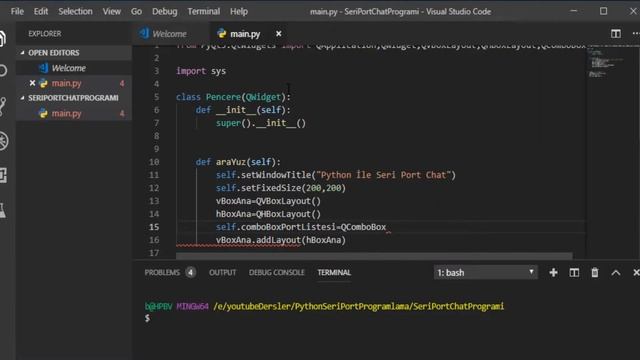Open the Help menu
Image resolution: width=640 pixels, height=360 pixels.
[x=239, y=11]
